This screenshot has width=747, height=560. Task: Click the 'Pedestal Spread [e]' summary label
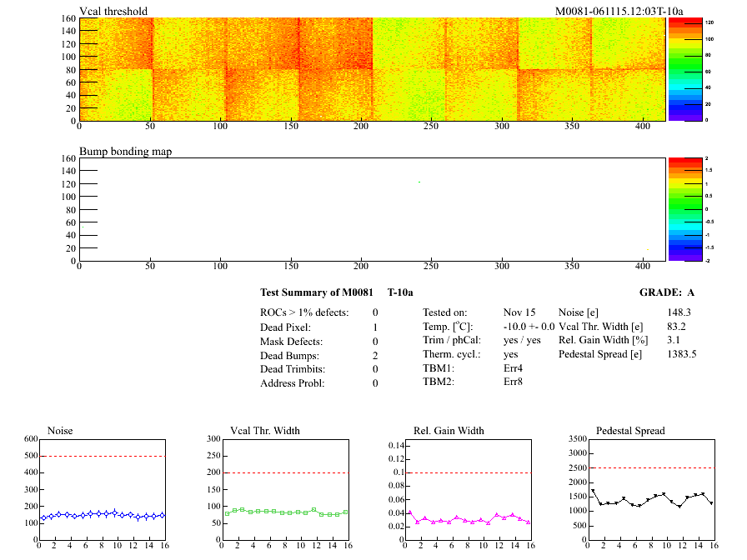[x=600, y=354]
